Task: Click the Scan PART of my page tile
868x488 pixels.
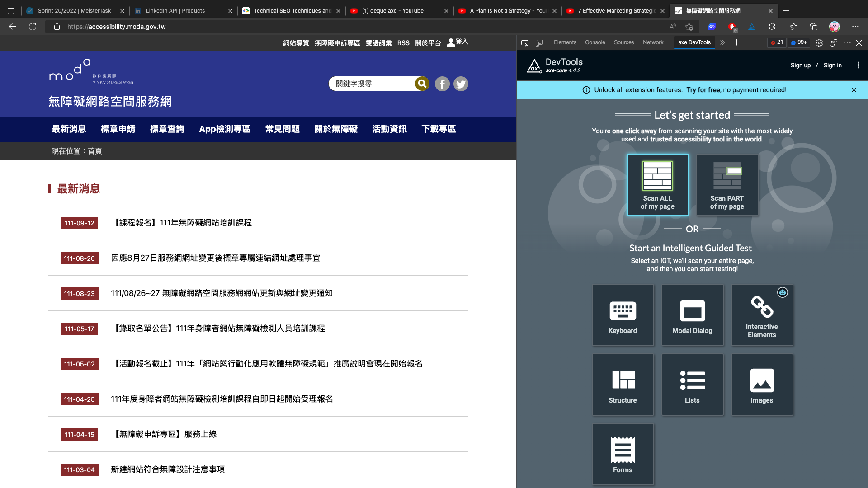Action: [726, 185]
